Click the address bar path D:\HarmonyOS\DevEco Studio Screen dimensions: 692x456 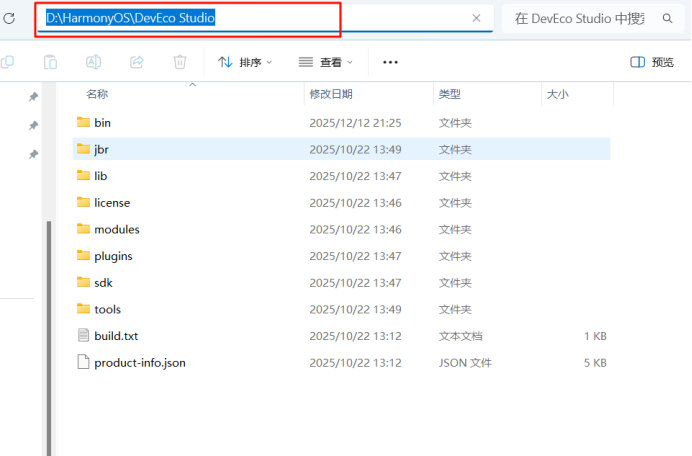click(x=131, y=18)
